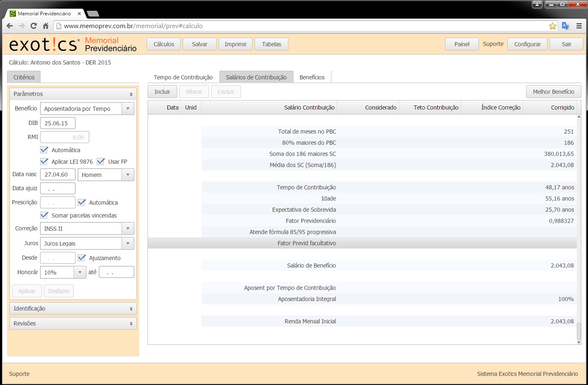This screenshot has height=385, width=588.
Task: Disable Somar parcelas vincendas option
Action: tap(44, 215)
